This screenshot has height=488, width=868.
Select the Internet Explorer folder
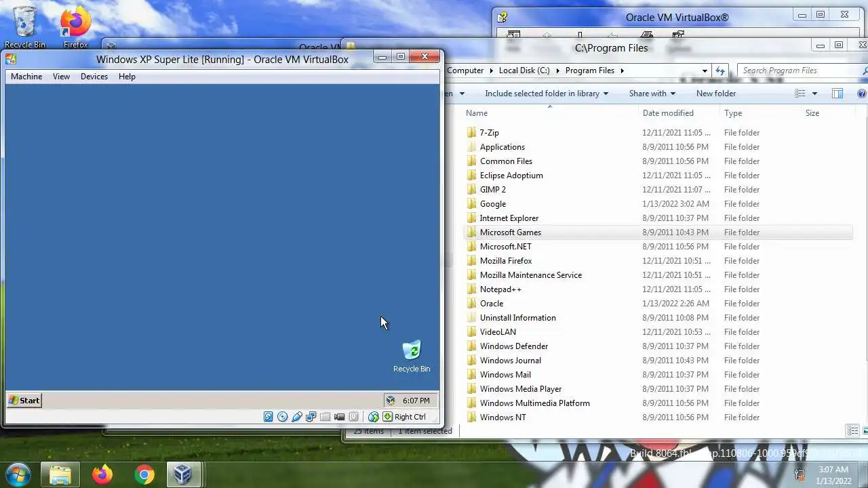[x=509, y=218]
